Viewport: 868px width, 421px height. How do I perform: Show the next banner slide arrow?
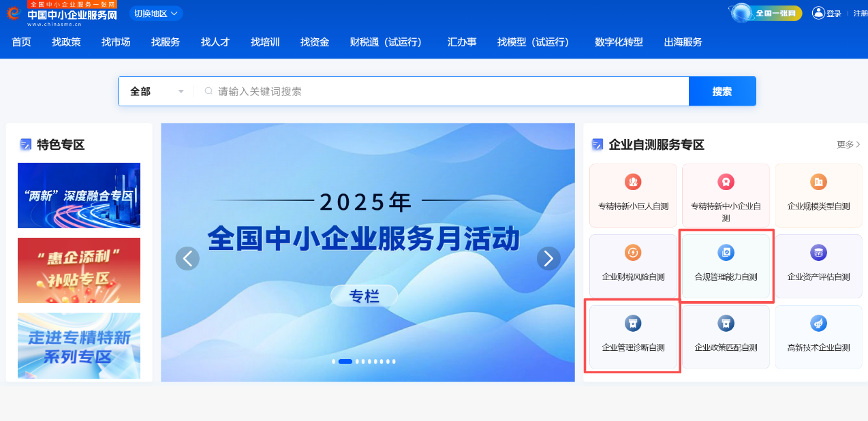(x=548, y=258)
